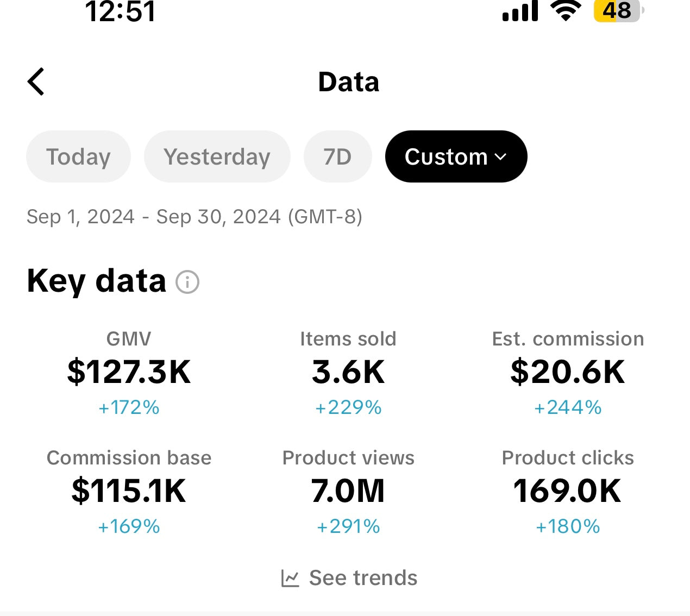Tap the cellular signal bars icon
This screenshot has height=616, width=690.
pyautogui.click(x=520, y=10)
